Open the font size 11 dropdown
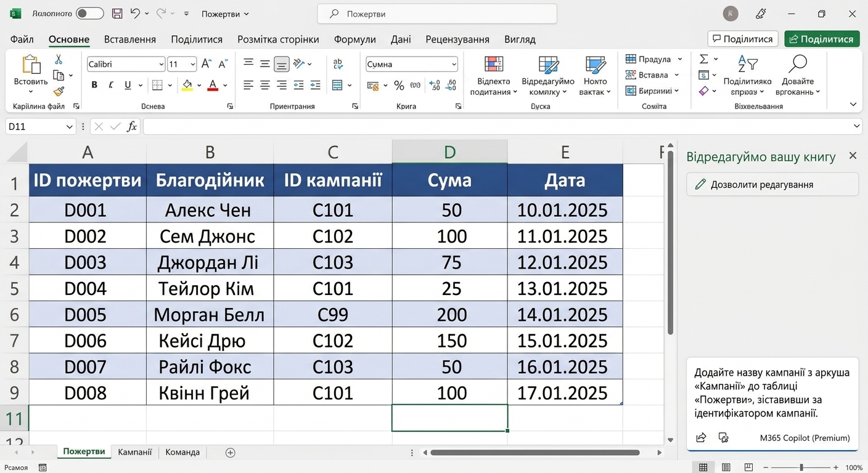Screen dimensions: 868x473 [193, 64]
